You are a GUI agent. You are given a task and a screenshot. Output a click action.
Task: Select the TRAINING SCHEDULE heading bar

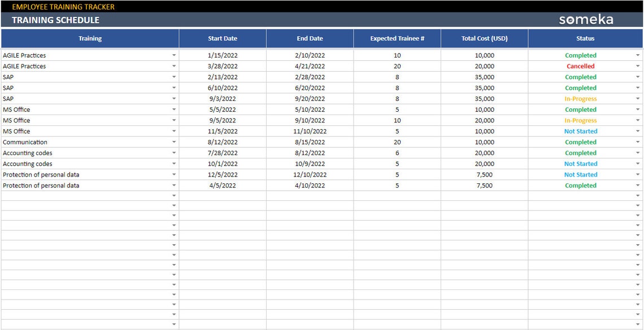(x=54, y=20)
